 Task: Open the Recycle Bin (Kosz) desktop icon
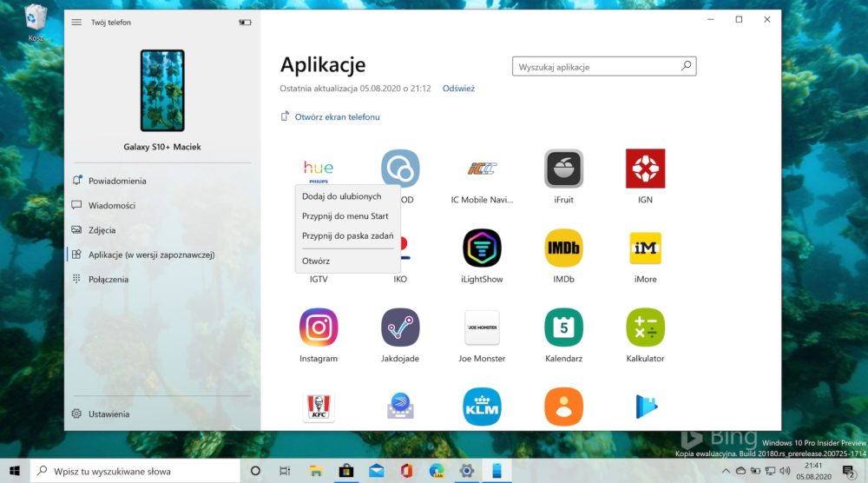point(36,23)
